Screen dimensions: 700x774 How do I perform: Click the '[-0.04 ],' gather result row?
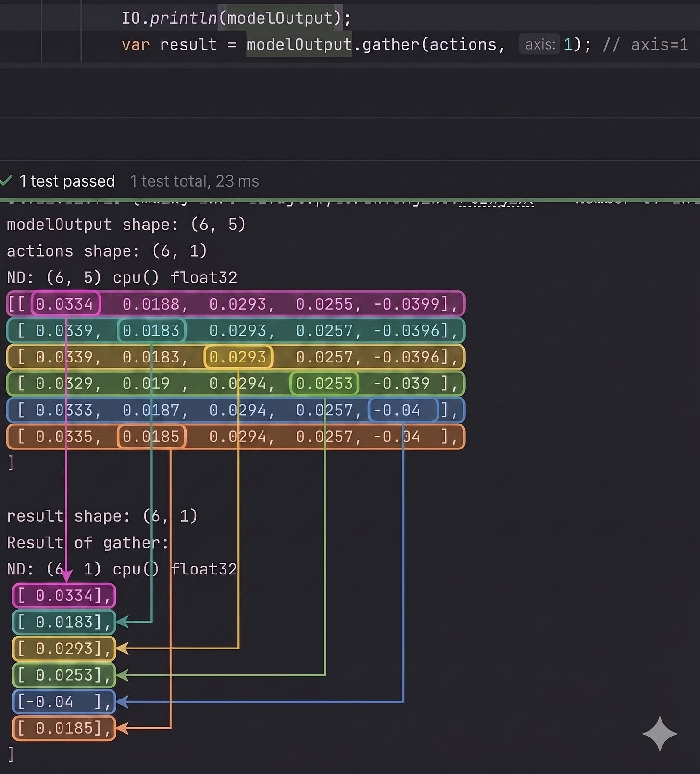pyautogui.click(x=64, y=701)
